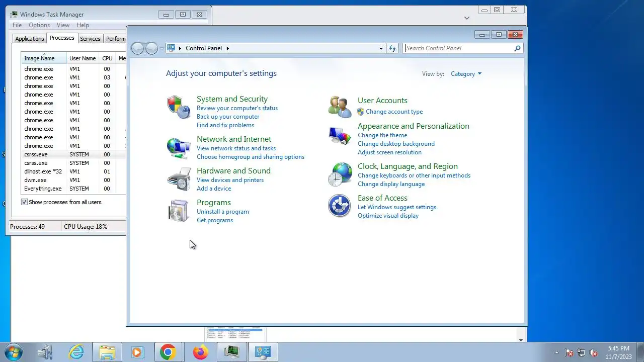Open Clock, Language, and Region globe icon
This screenshot has width=644, height=362.
click(340, 174)
